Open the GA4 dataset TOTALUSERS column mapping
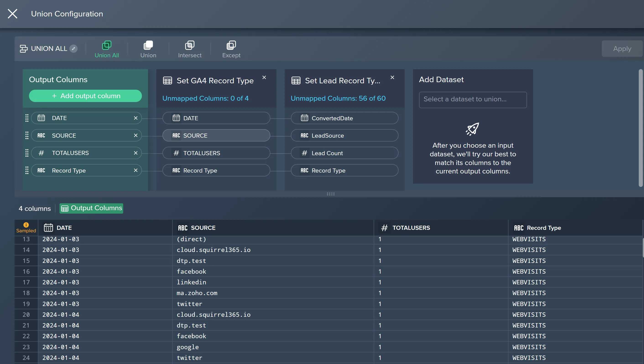Viewport: 644px width, 364px height. click(216, 153)
